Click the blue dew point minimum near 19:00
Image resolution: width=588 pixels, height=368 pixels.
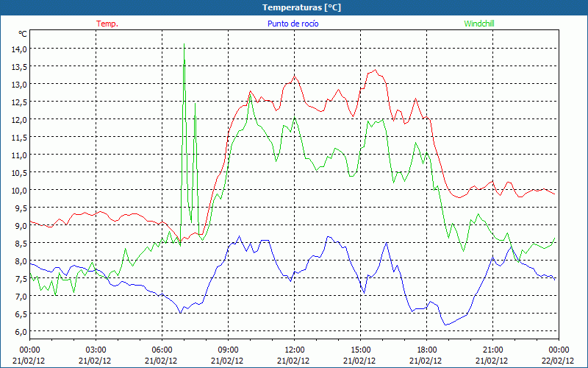445,325
